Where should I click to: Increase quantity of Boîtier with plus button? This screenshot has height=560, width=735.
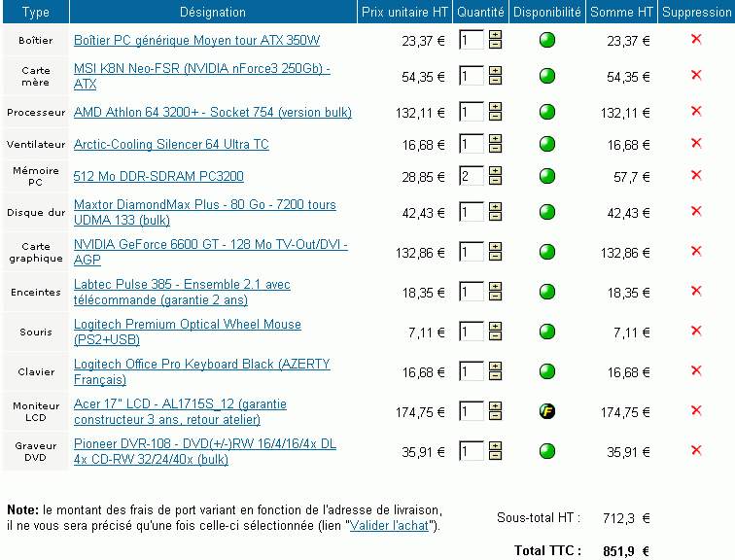[495, 36]
